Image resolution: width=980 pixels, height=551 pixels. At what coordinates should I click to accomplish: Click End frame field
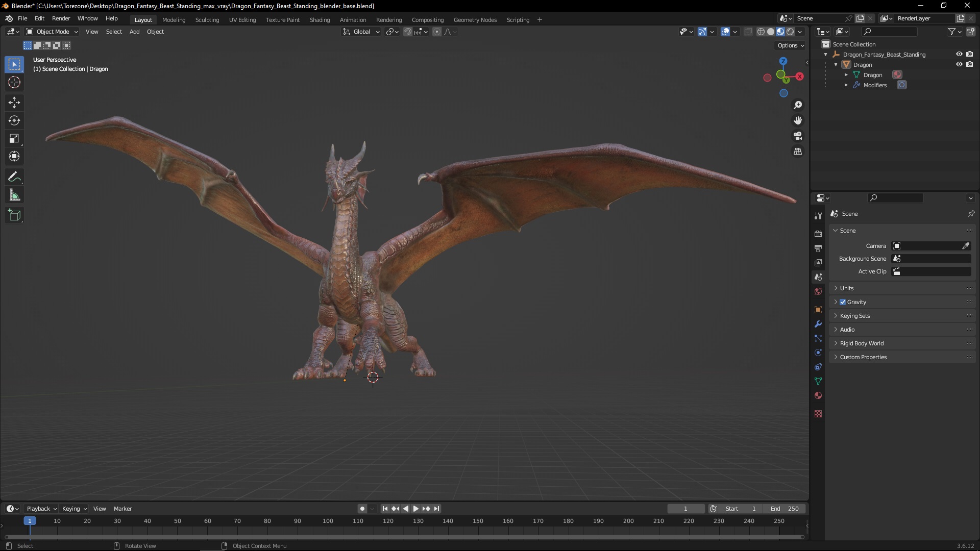[x=785, y=509]
